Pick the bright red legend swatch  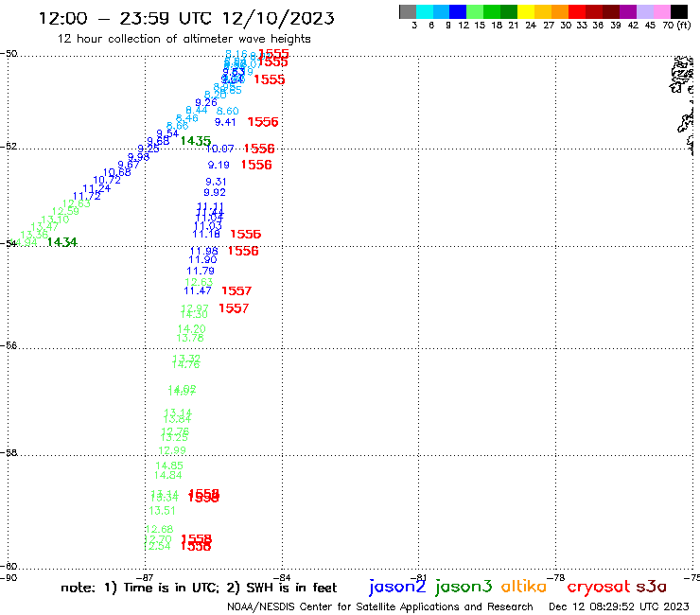point(577,11)
